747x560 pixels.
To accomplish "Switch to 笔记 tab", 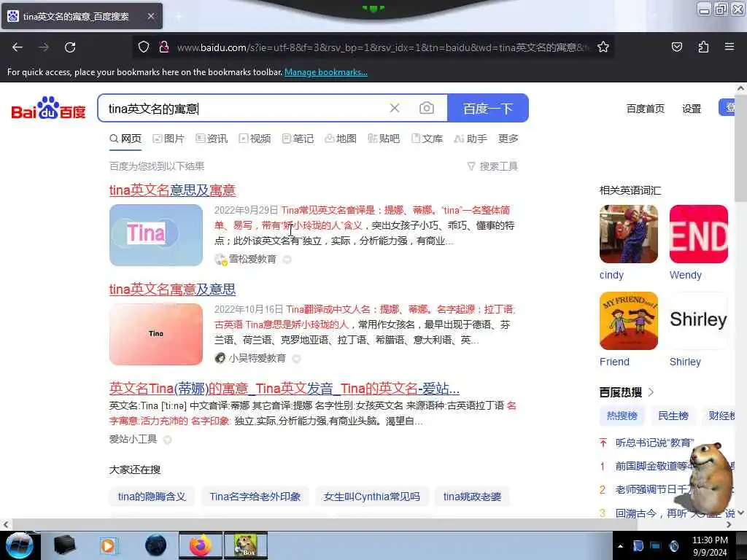I will [x=298, y=139].
